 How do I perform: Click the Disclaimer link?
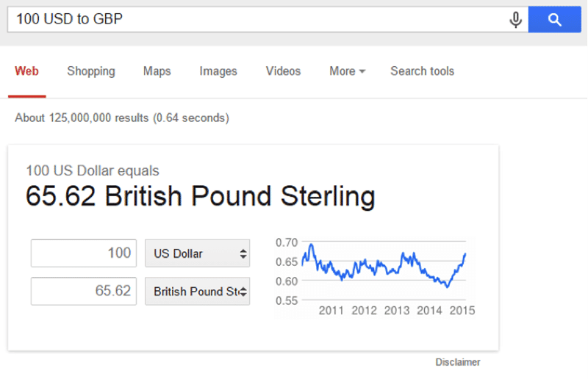(x=457, y=362)
